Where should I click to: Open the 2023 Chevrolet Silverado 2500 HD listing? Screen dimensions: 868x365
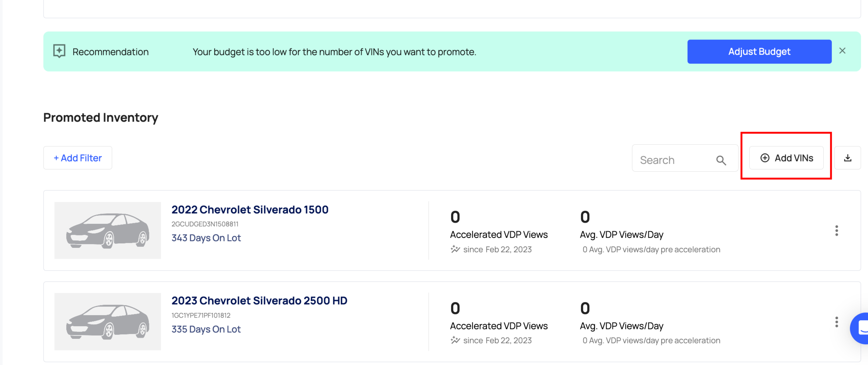[x=259, y=301]
